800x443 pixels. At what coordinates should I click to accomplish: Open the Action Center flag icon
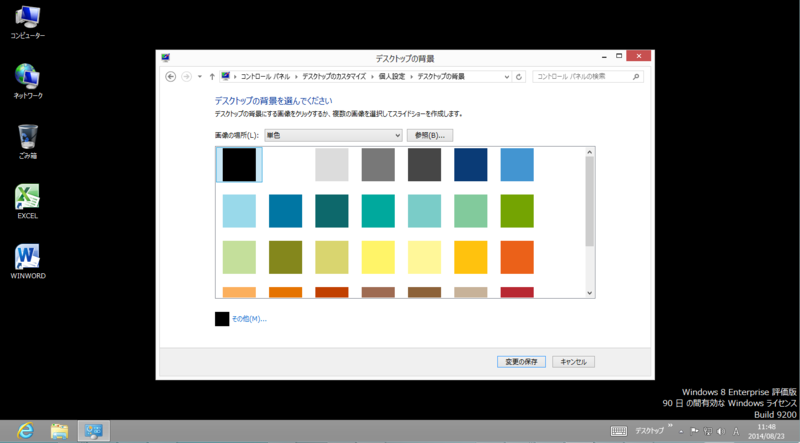point(694,431)
